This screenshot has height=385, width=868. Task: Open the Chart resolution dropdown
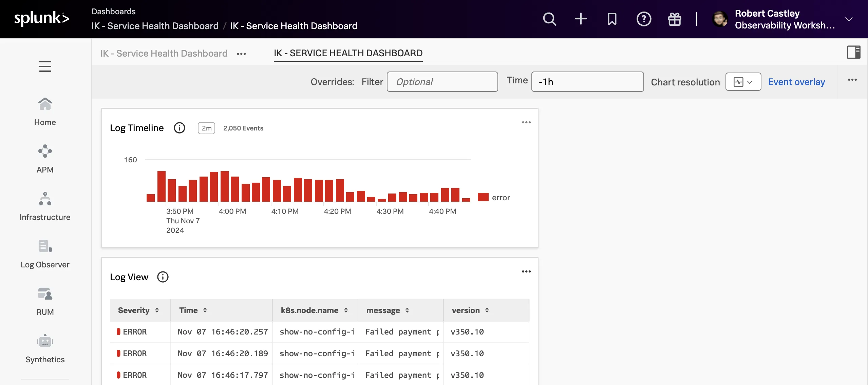point(743,82)
